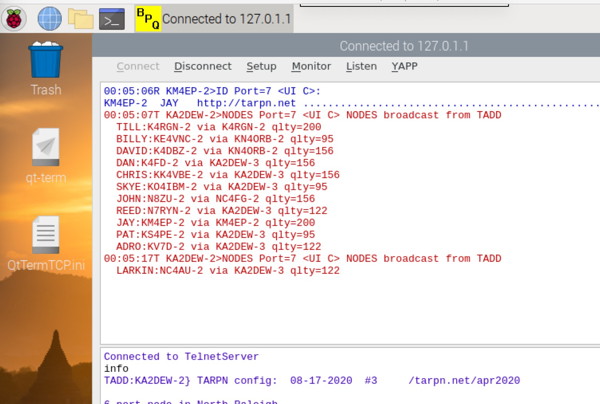This screenshot has height=404, width=600.
Task: Select the QtTermTCP.ini desktop file
Action: 46,243
